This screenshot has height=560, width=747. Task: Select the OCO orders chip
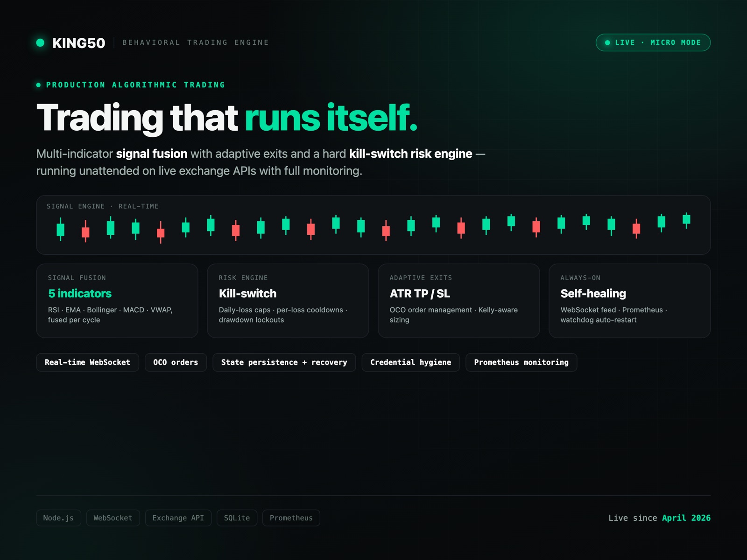coord(176,363)
